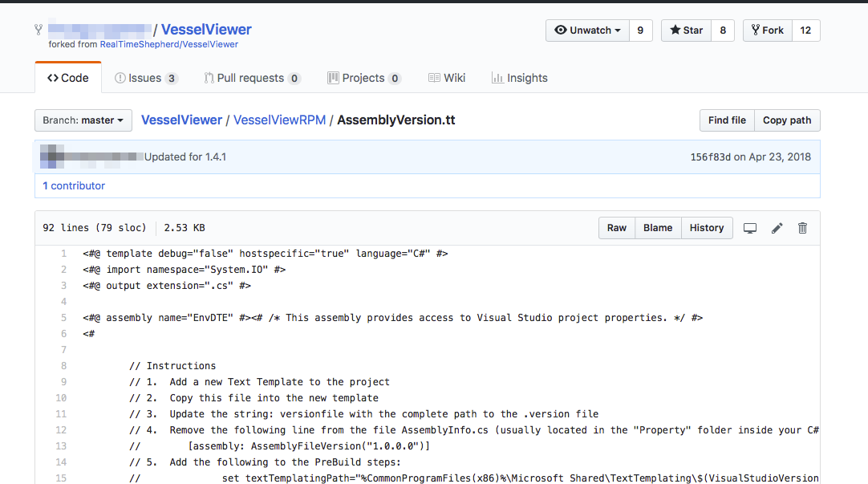Select line number 15 in the code
Image resolution: width=868 pixels, height=484 pixels.
(61, 478)
